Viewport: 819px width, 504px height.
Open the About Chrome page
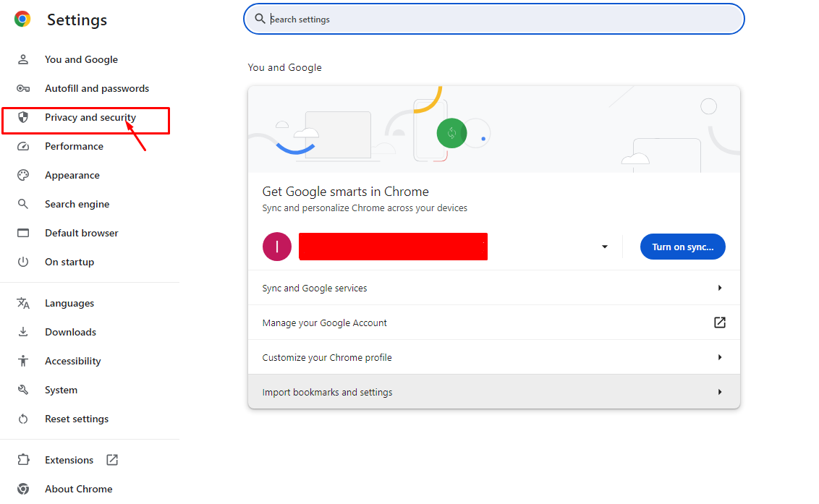pos(78,489)
